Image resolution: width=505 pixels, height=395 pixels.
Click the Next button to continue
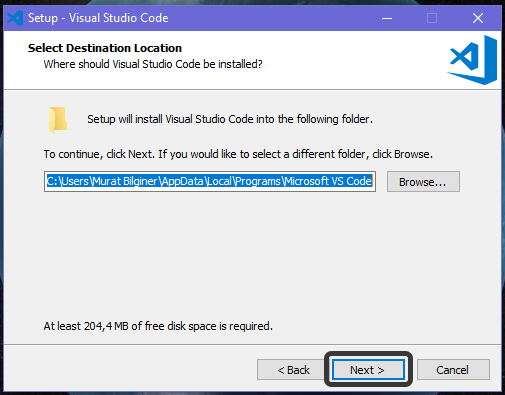368,370
